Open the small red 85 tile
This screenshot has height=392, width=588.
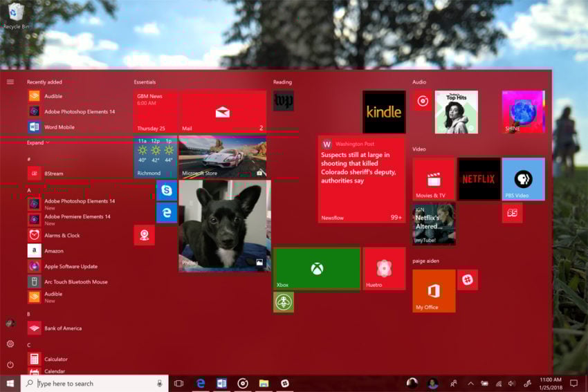(512, 213)
